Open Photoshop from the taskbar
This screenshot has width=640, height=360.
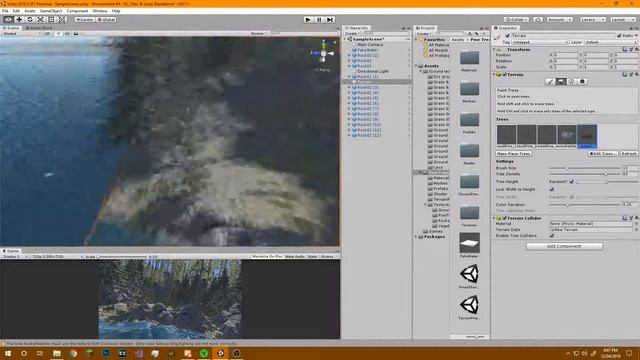(106, 353)
